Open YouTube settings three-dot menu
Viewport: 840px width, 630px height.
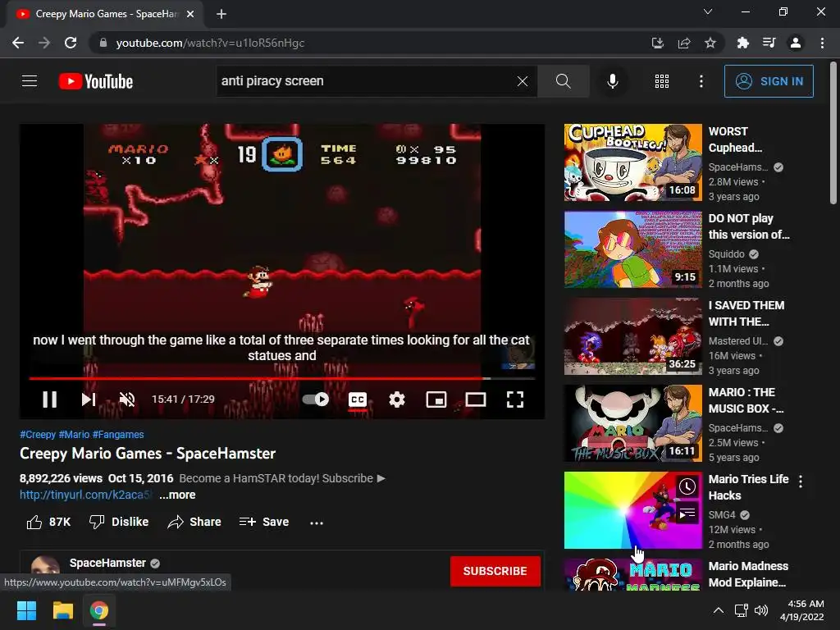pos(701,81)
